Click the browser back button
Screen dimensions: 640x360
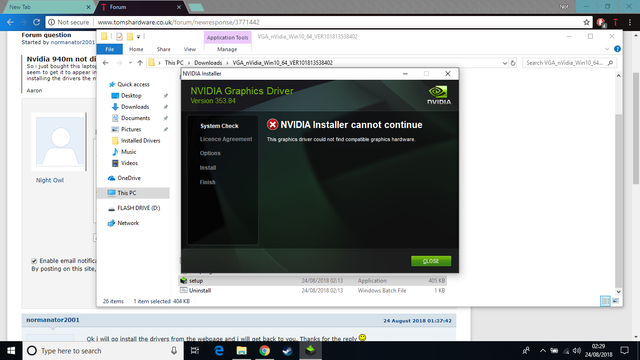(10, 22)
